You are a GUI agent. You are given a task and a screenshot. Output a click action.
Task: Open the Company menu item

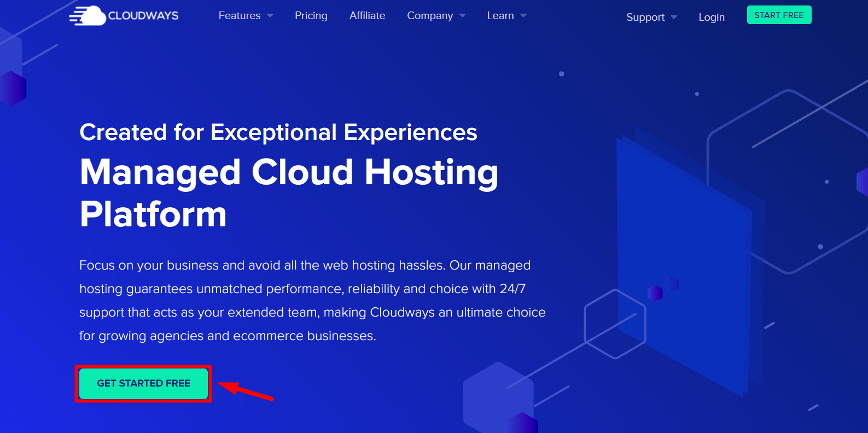tap(430, 16)
